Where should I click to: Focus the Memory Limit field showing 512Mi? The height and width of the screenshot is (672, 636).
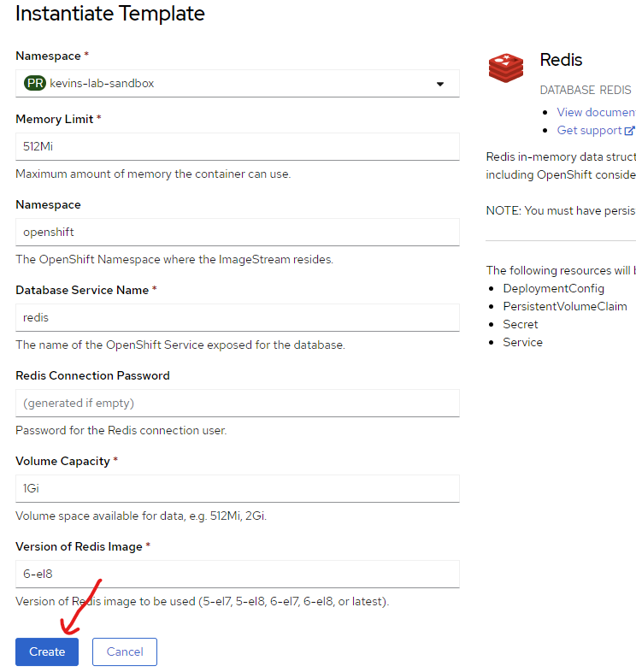tap(238, 146)
